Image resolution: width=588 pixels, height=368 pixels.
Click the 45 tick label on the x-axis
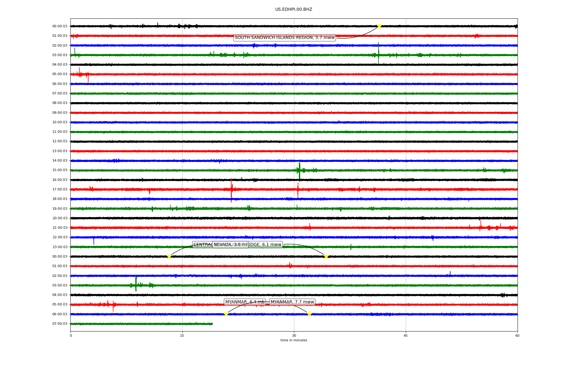coord(406,335)
